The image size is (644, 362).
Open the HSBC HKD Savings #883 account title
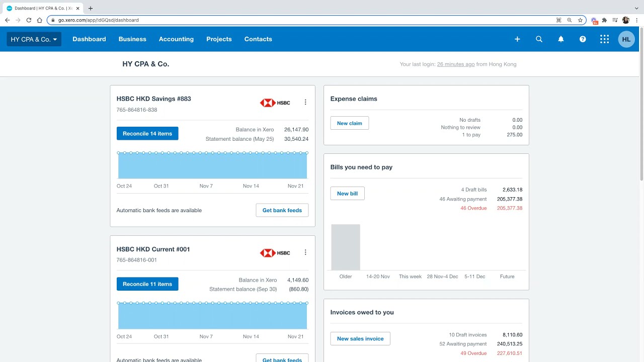[x=154, y=99]
